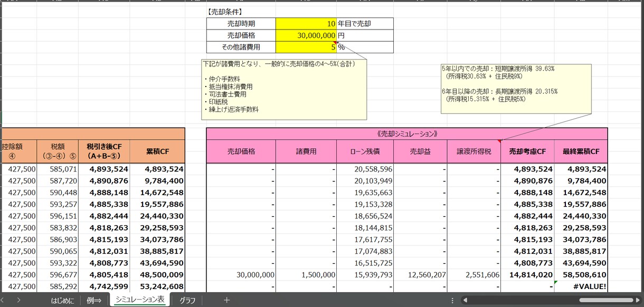The height and width of the screenshot is (307, 644).
Task: Click the 累積CF value 53,242,608
Action: click(157, 286)
